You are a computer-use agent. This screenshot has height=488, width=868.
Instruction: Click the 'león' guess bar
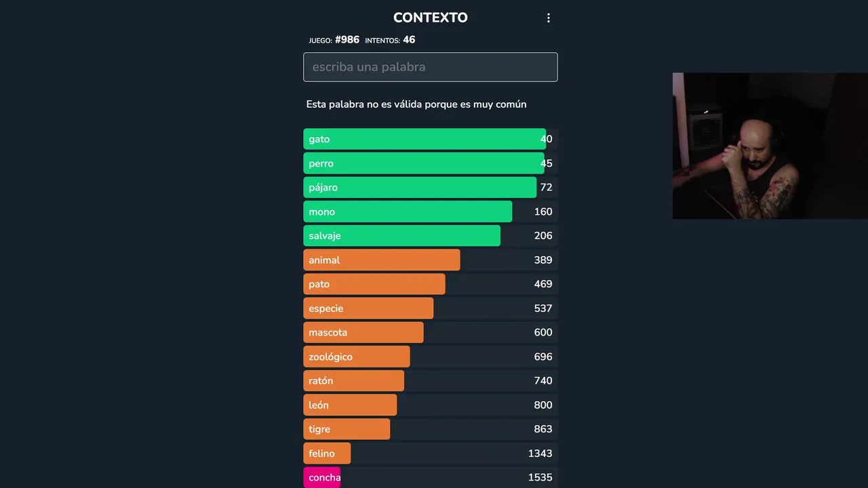point(350,405)
